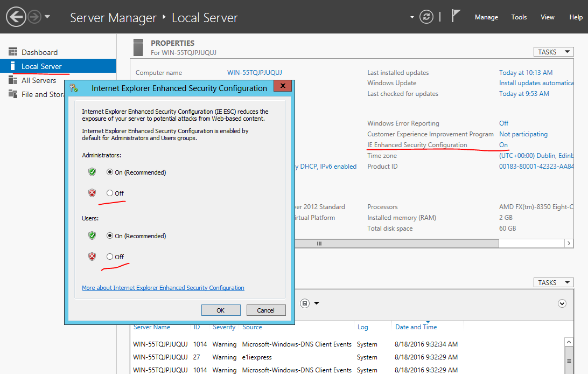Open the Properties TASKS dropdown
Viewport: 588px width, 374px height.
point(554,52)
